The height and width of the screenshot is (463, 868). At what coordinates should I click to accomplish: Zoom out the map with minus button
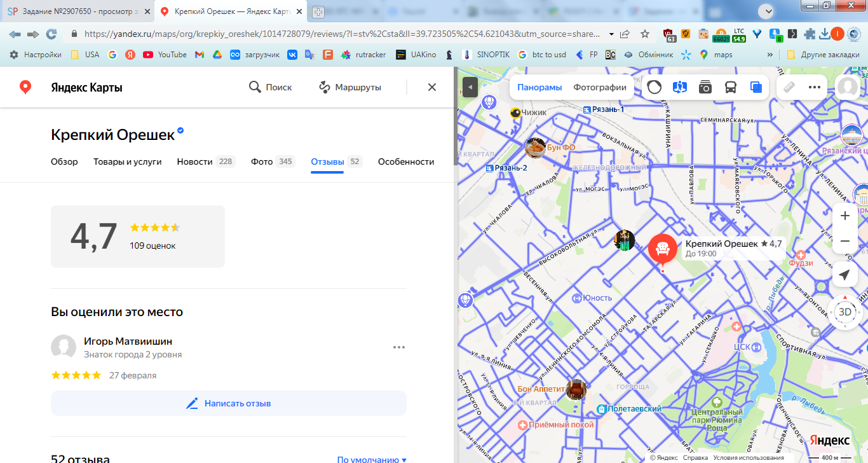pyautogui.click(x=845, y=241)
